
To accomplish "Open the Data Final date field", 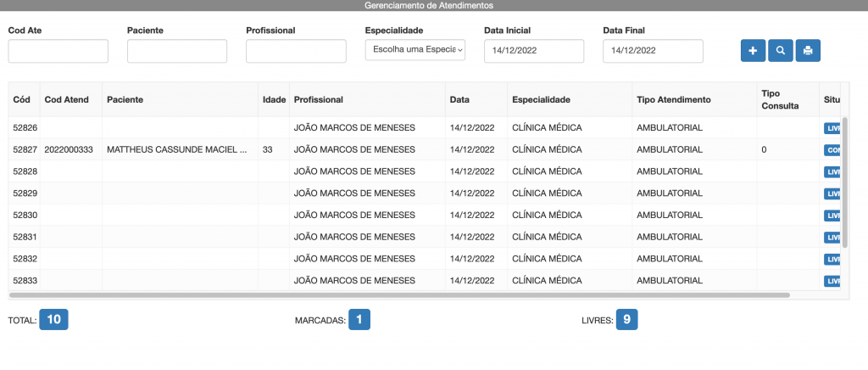I will click(x=653, y=51).
